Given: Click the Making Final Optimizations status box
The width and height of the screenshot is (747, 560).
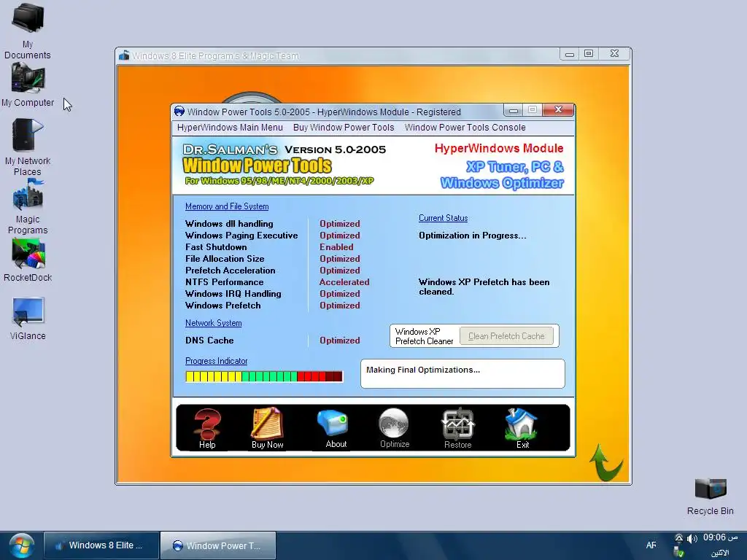Looking at the screenshot, I should coord(462,374).
